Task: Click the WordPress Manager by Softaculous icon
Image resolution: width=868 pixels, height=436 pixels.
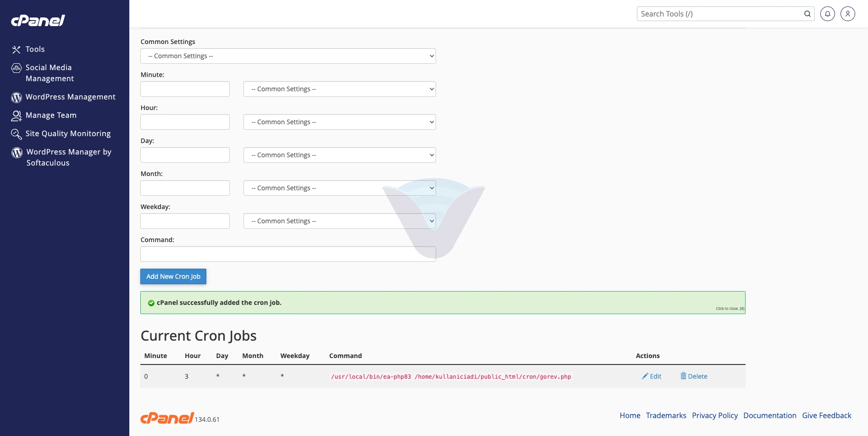Action: pyautogui.click(x=17, y=152)
